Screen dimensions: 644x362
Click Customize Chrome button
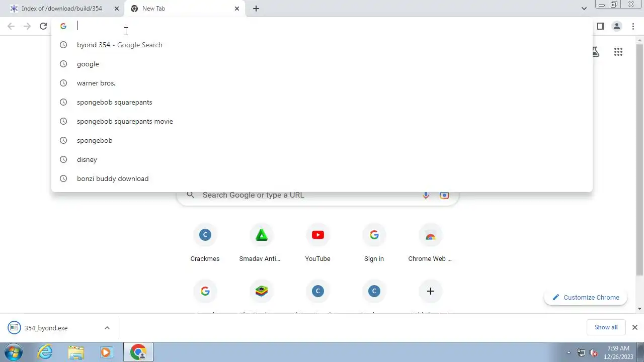click(586, 297)
